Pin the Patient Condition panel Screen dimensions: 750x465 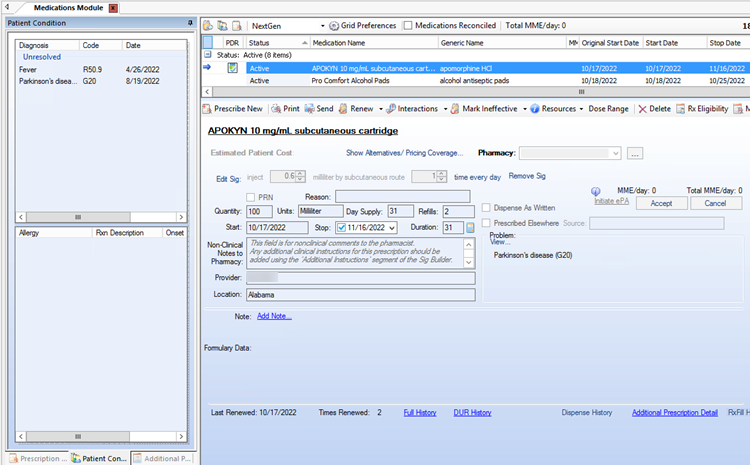coord(190,23)
